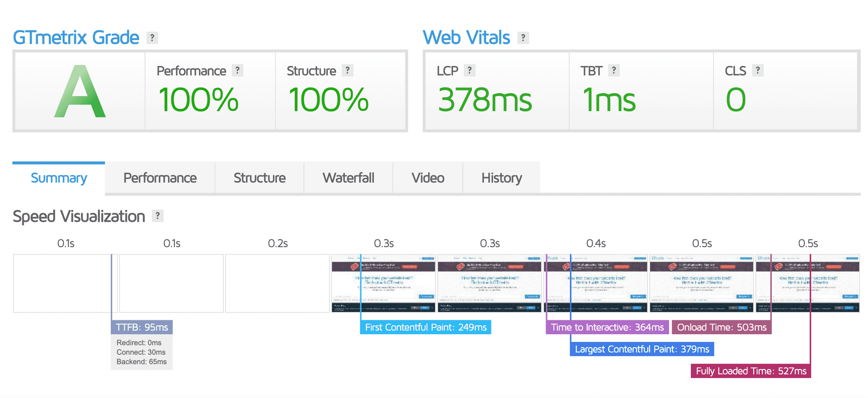This screenshot has width=868, height=398.
Task: Switch to the Performance tab
Action: point(160,178)
